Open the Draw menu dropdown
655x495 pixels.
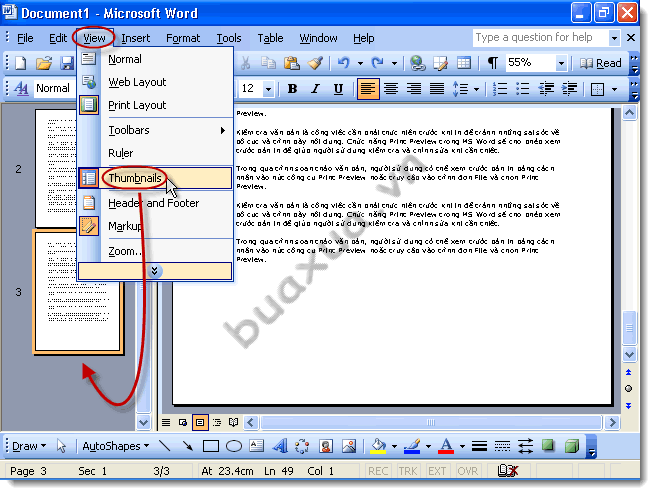28,446
